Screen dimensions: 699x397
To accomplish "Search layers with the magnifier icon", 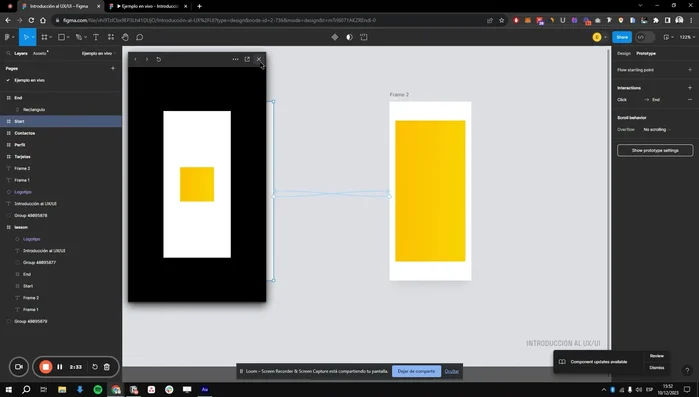I will coord(8,53).
